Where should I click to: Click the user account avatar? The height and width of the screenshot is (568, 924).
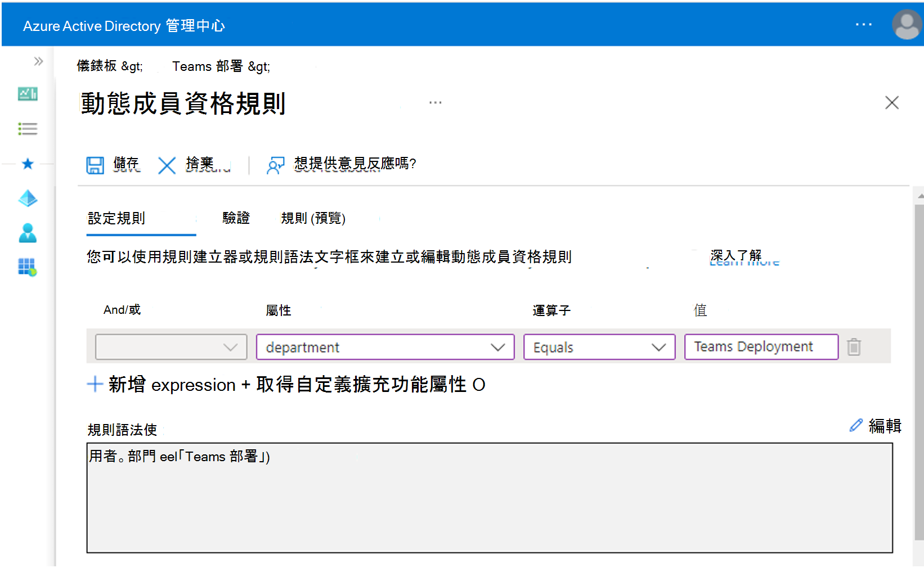(x=907, y=25)
